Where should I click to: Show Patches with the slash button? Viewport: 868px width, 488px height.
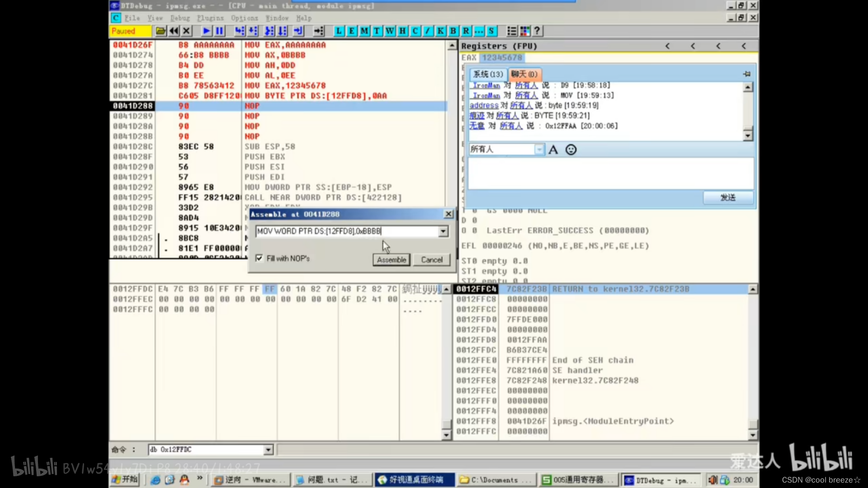point(428,31)
